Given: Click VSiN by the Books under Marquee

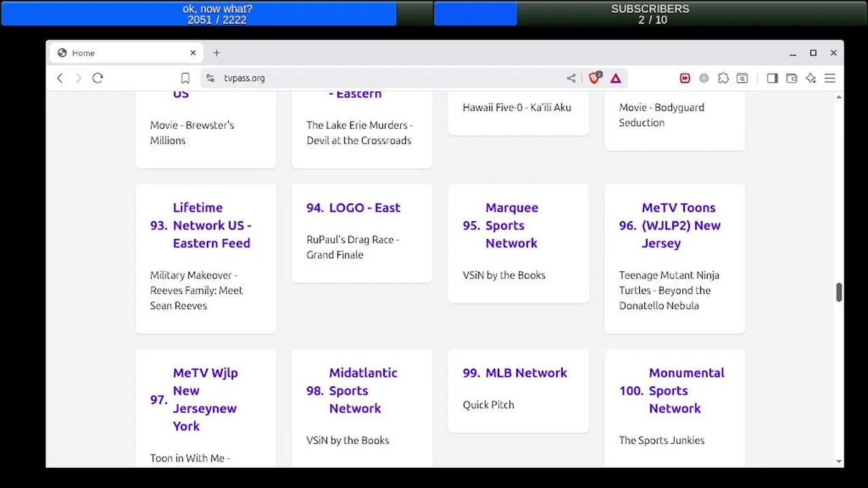Looking at the screenshot, I should click(504, 275).
